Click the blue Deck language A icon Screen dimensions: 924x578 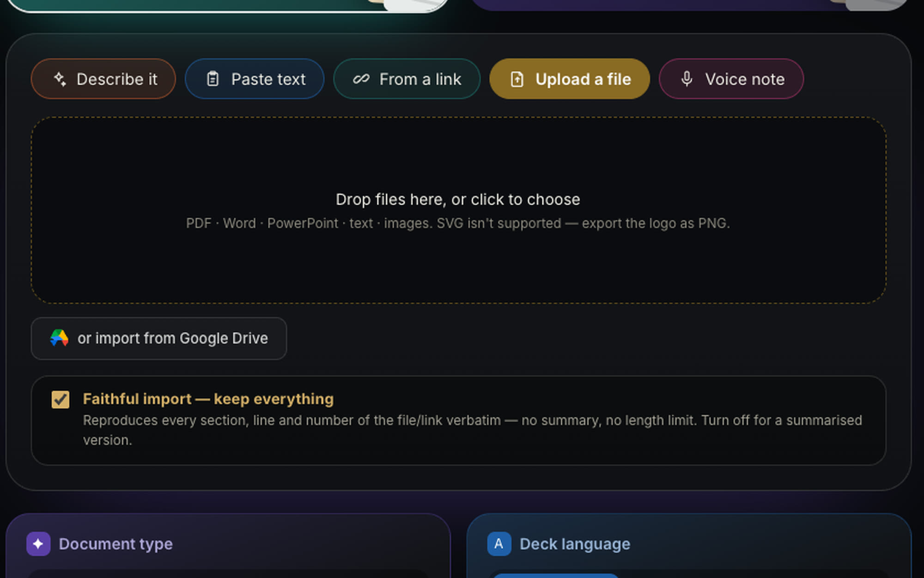pos(499,544)
